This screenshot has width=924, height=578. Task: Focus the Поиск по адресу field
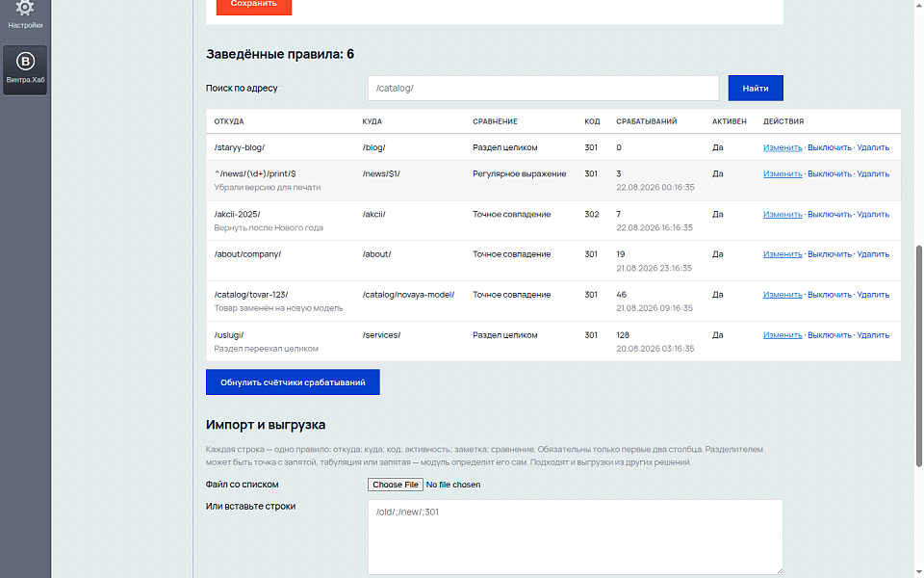543,88
